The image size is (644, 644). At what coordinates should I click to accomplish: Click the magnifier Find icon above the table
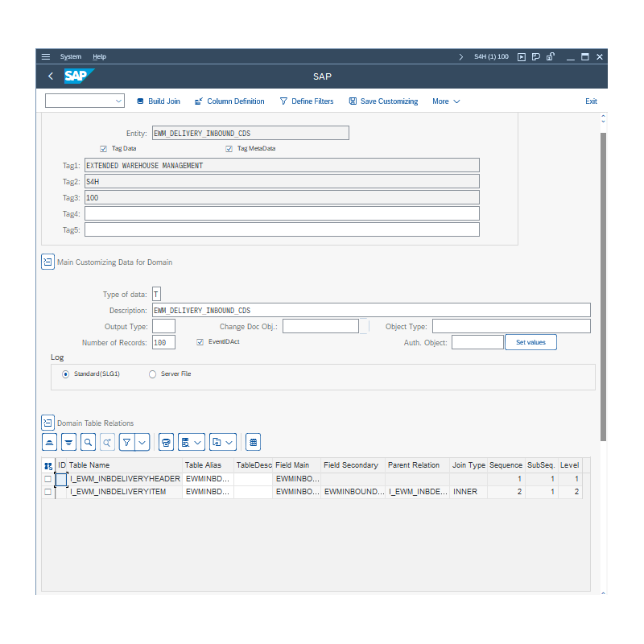88,442
